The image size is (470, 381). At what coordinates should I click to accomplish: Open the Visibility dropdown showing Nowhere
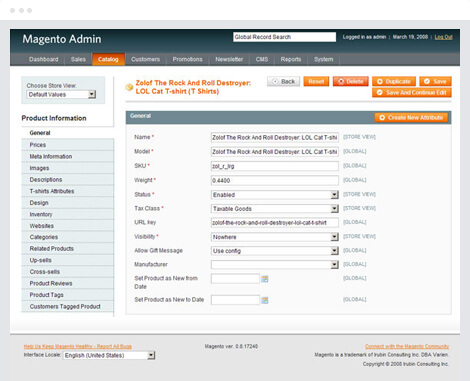click(275, 237)
